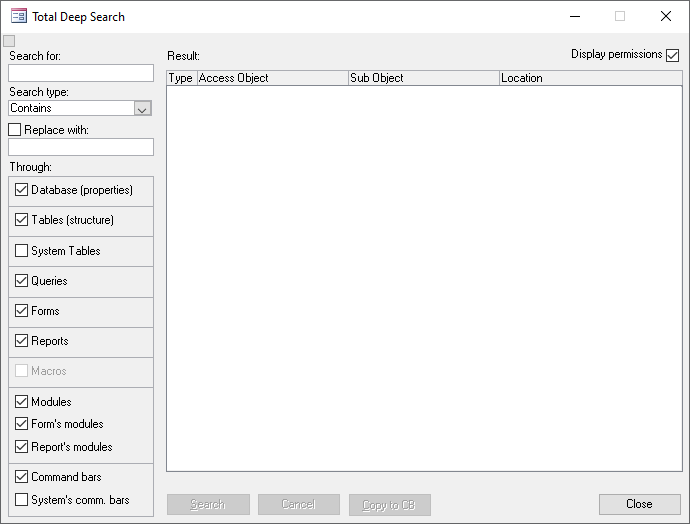Uncheck the Queries checkbox
This screenshot has width=690, height=524.
[22, 281]
